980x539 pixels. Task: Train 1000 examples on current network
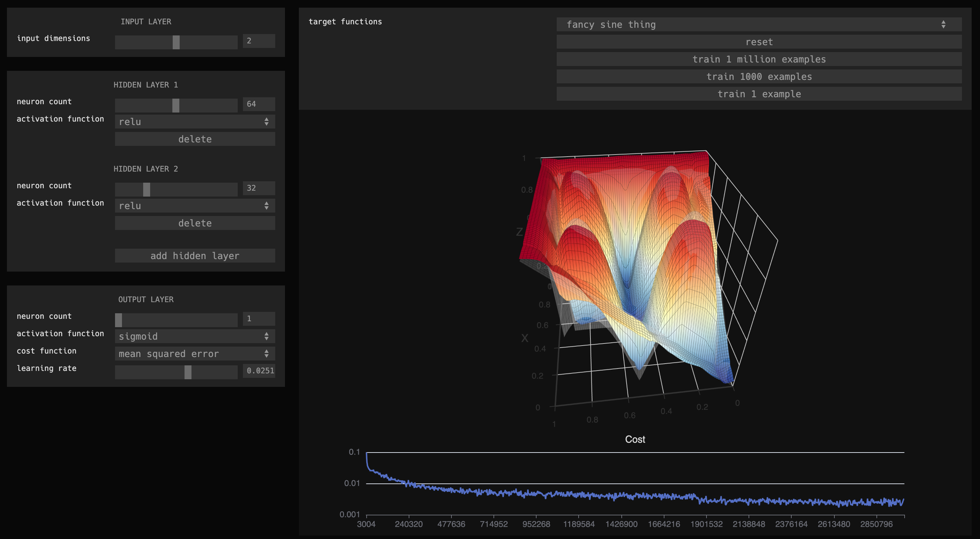(759, 76)
